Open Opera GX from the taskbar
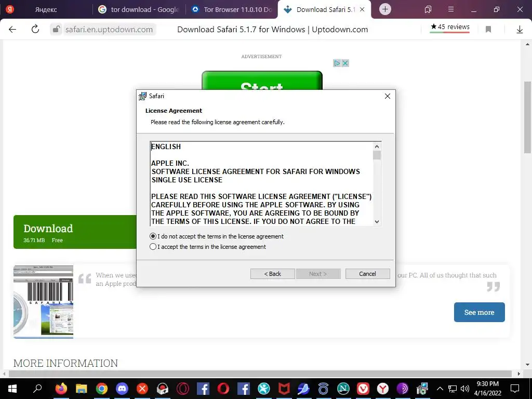The width and height of the screenshot is (532, 399). (182, 388)
